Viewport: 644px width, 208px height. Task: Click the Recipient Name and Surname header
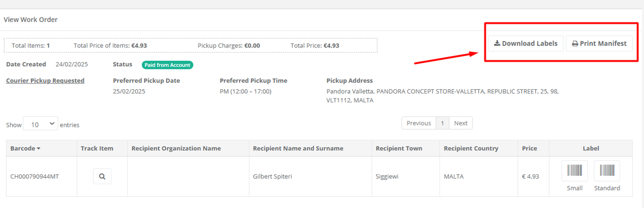tap(298, 148)
